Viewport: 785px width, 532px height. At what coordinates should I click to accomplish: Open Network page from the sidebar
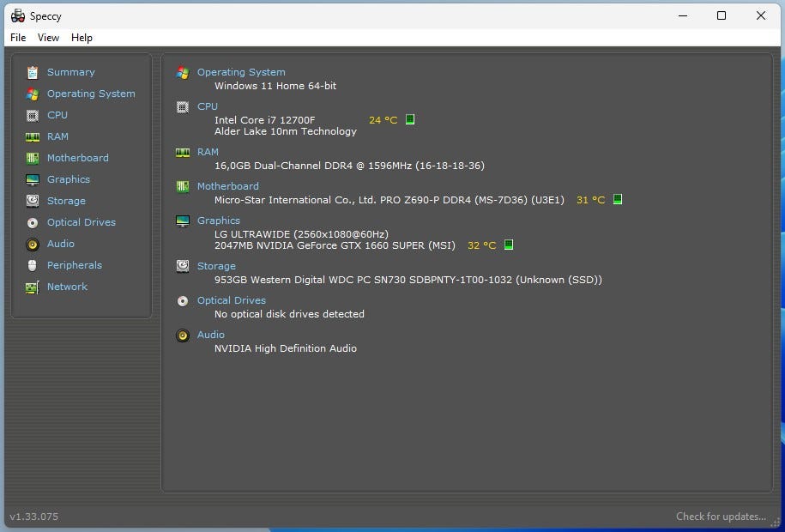click(x=67, y=287)
